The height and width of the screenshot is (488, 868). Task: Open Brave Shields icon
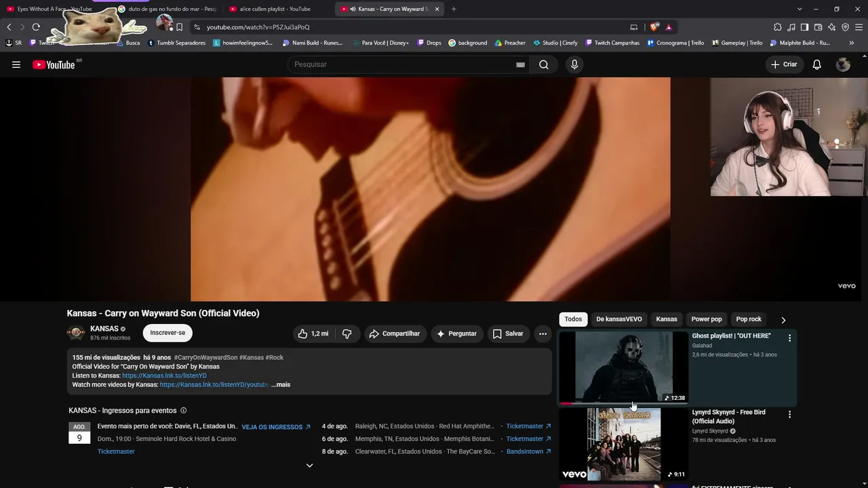coord(654,27)
